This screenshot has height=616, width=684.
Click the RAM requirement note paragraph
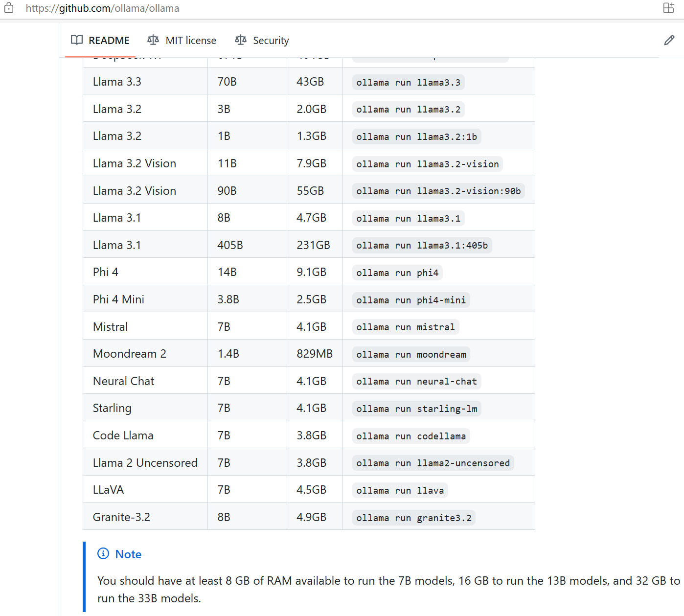(x=388, y=590)
